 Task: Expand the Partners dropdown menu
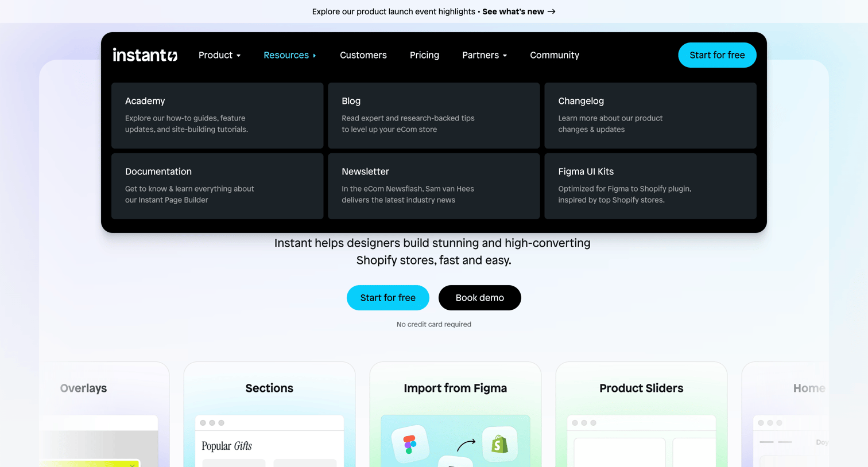[x=485, y=55]
